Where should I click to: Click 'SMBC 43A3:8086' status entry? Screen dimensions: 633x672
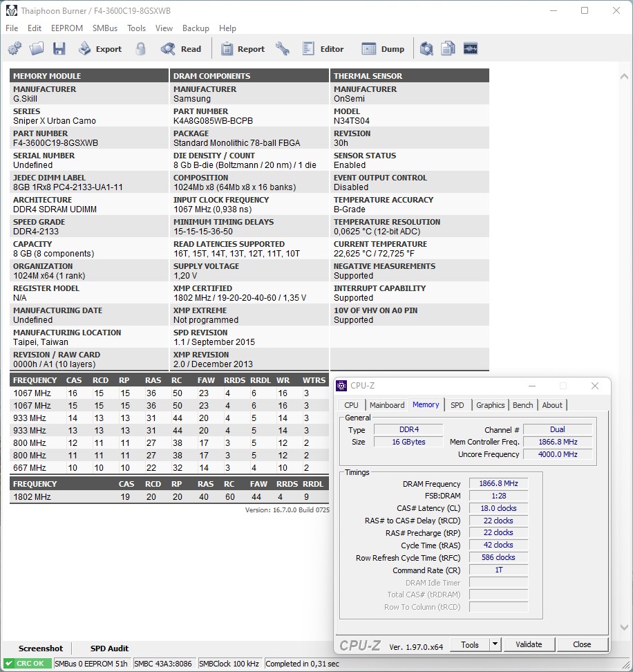[x=163, y=664]
